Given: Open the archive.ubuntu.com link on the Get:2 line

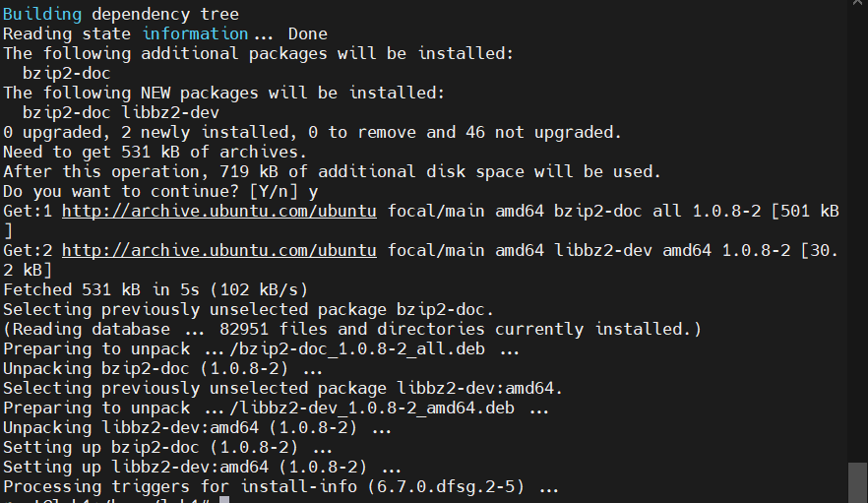Looking at the screenshot, I should click(218, 250).
